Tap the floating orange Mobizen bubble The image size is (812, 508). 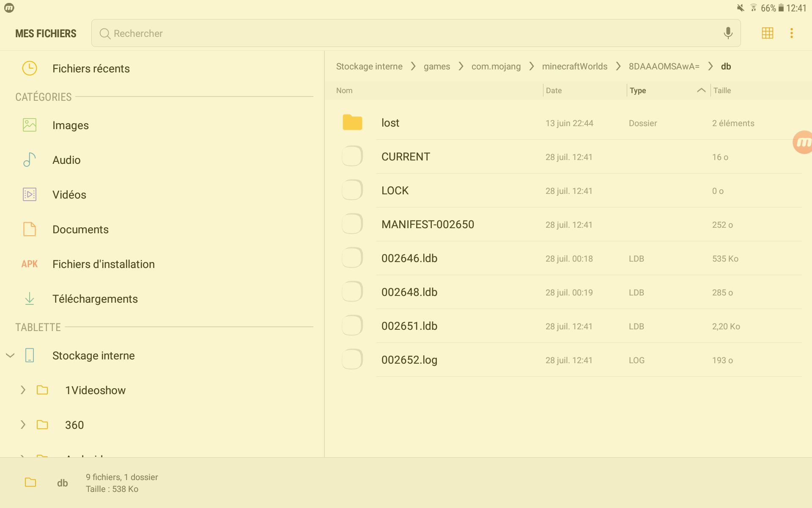[x=802, y=142]
